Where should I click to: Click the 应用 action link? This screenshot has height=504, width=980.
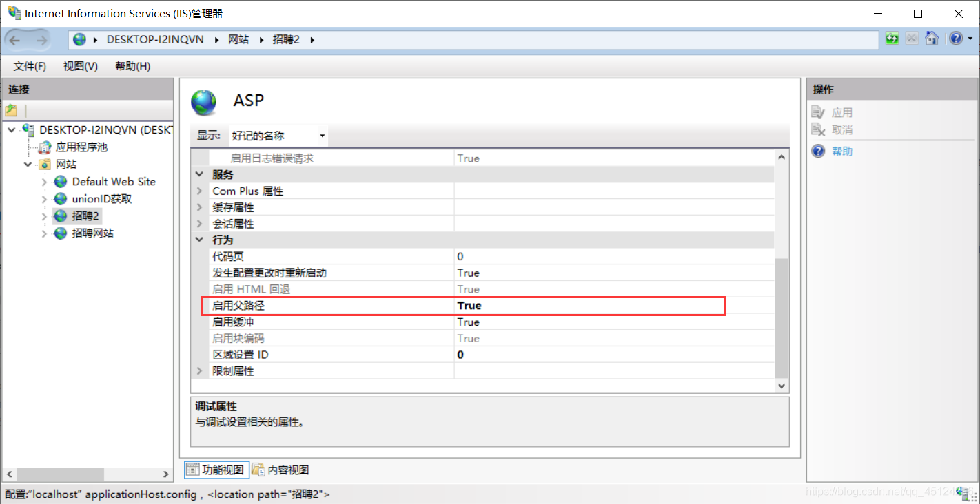[842, 112]
